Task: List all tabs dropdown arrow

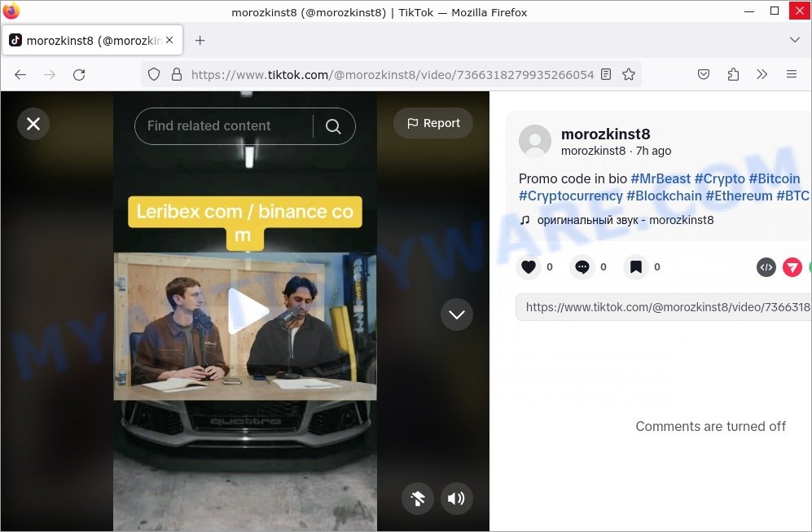Action: point(794,40)
